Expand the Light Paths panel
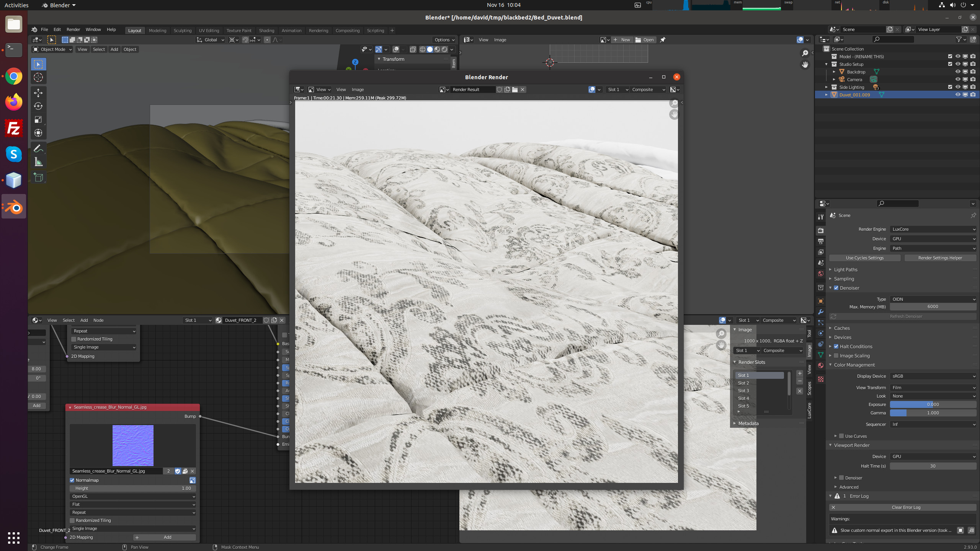The image size is (980, 551). pos(846,270)
